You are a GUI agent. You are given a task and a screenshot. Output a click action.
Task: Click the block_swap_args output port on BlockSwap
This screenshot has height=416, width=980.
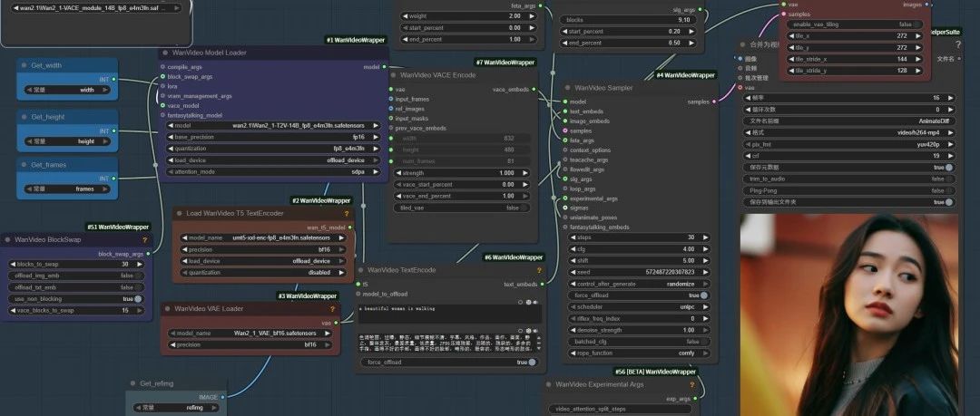(148, 254)
